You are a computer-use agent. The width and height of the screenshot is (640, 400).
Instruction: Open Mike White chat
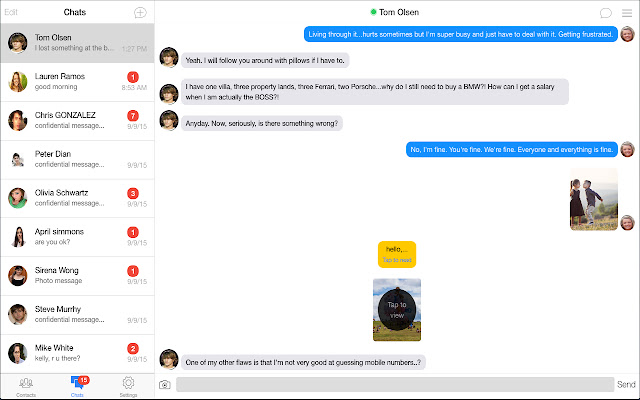coord(77,353)
